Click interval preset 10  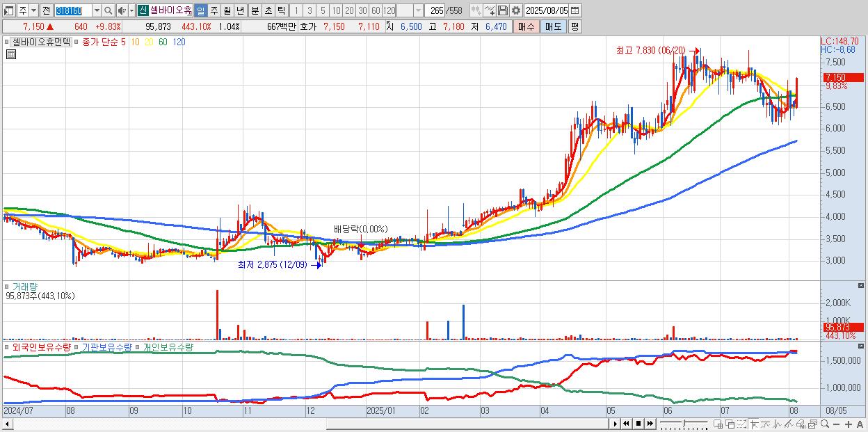[x=336, y=10]
